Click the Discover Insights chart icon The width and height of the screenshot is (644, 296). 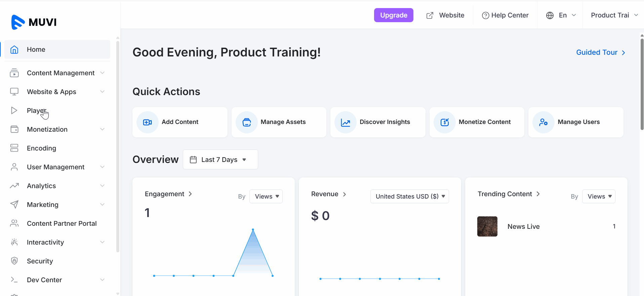point(345,122)
